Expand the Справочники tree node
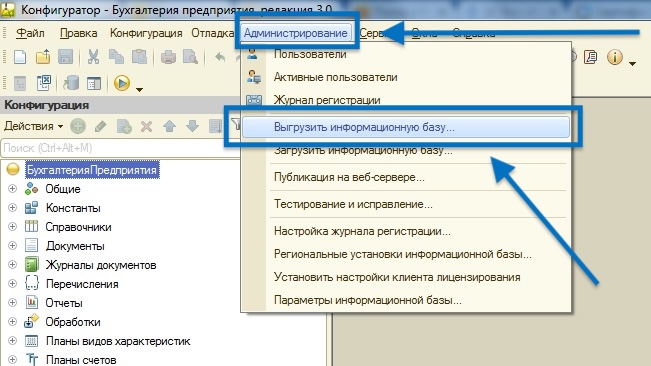 12,227
